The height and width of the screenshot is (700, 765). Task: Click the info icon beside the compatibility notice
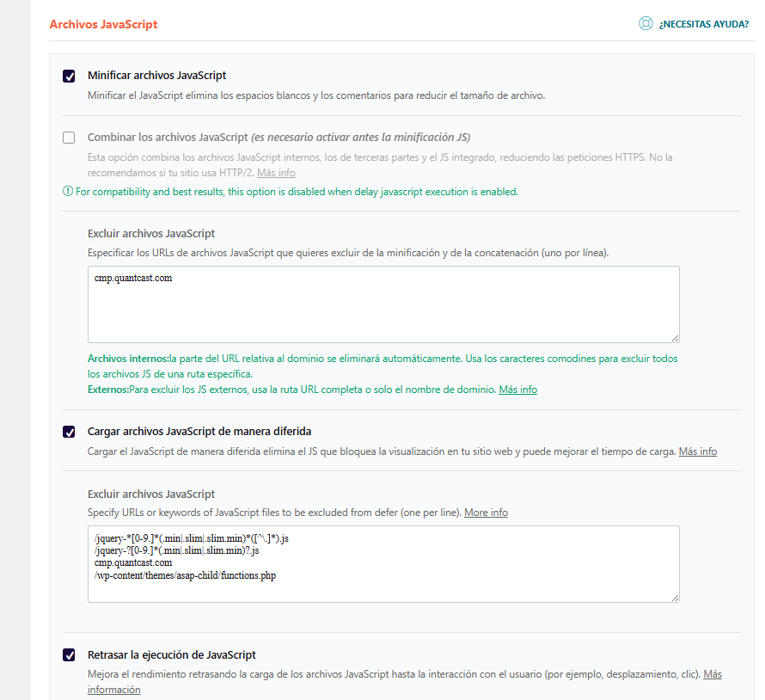68,191
